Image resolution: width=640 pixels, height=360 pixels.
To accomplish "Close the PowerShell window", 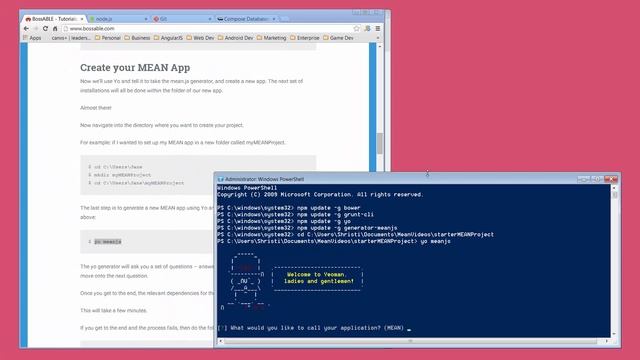I will pos(611,179).
